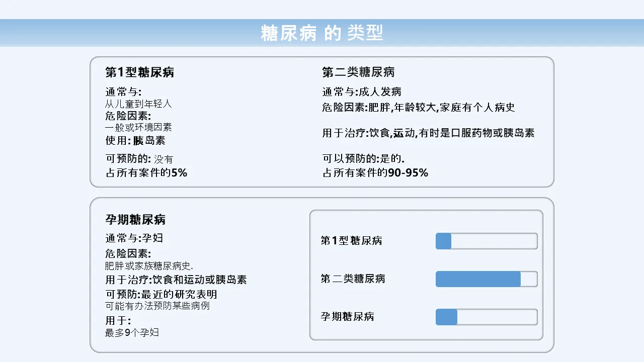Select the risk factors line mentioning 年龄较大
644x362 pixels.
(x=418, y=107)
